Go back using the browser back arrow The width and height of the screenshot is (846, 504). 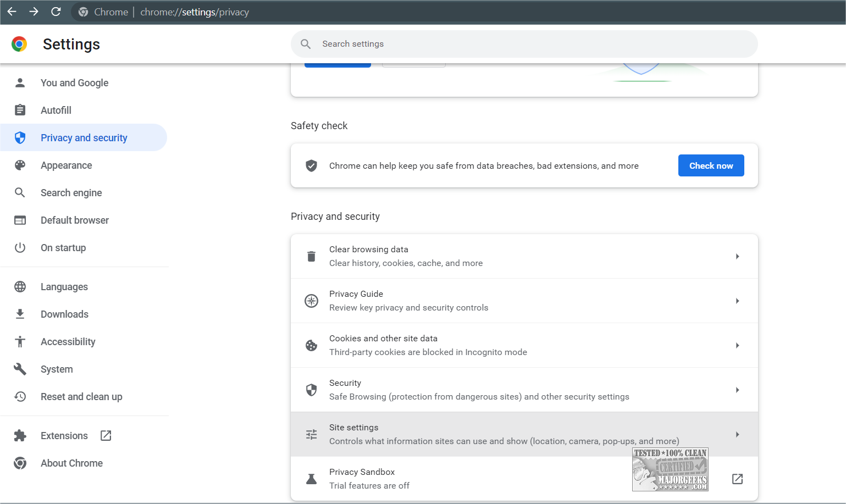click(x=12, y=12)
